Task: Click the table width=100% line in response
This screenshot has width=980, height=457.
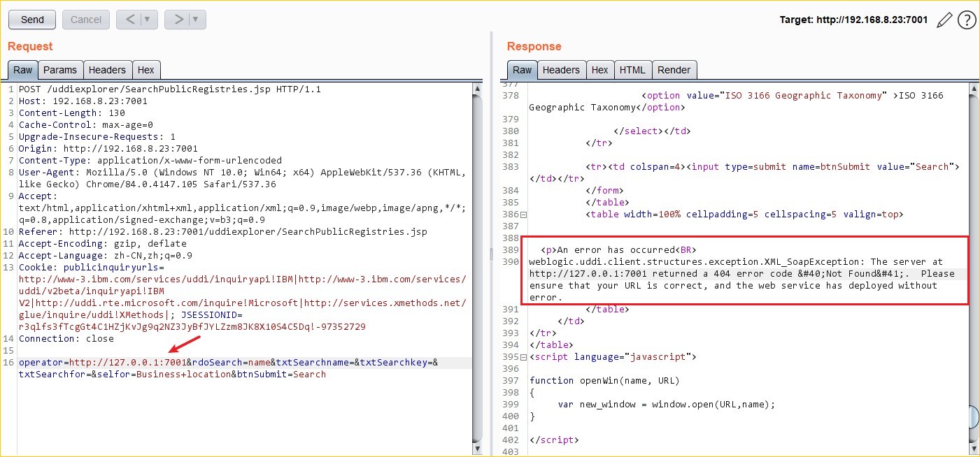Action: (744, 215)
